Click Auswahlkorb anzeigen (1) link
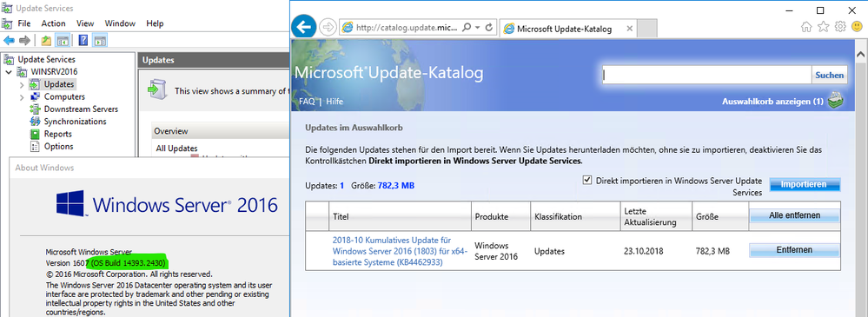Screen dimensions: 868x317 pos(772,102)
